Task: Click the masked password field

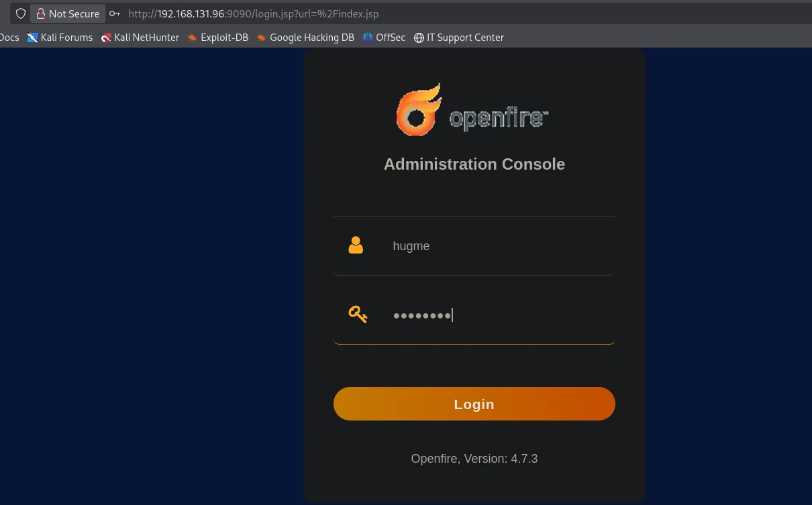Action: pyautogui.click(x=474, y=315)
